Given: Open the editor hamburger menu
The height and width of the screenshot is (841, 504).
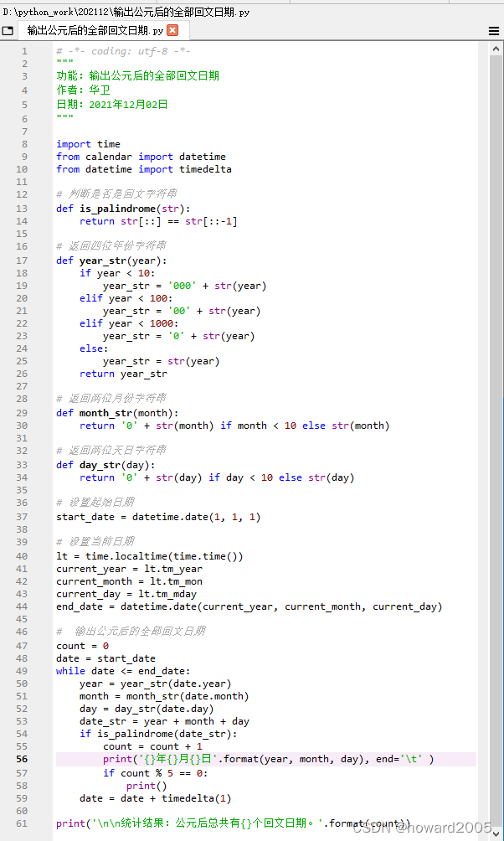Looking at the screenshot, I should click(494, 31).
